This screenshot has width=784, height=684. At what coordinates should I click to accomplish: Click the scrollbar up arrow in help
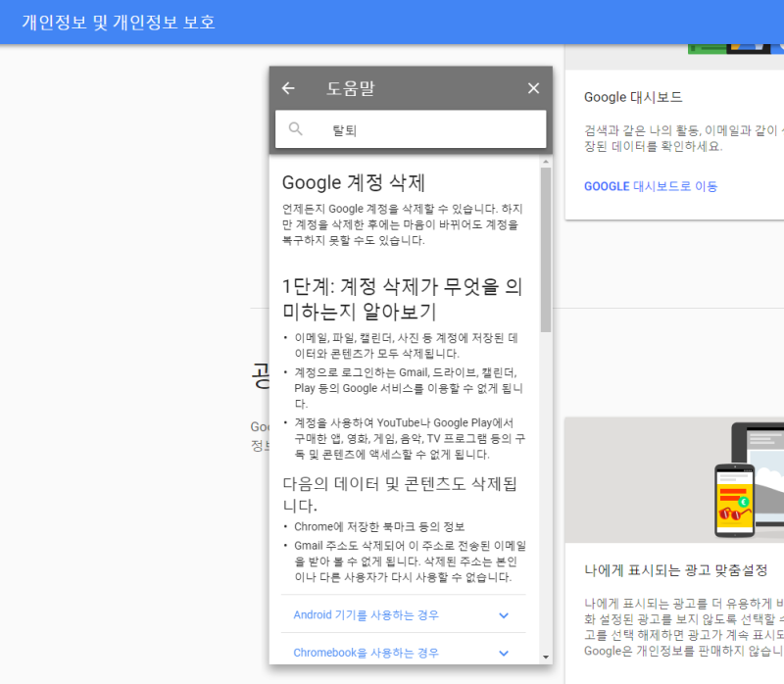(546, 162)
